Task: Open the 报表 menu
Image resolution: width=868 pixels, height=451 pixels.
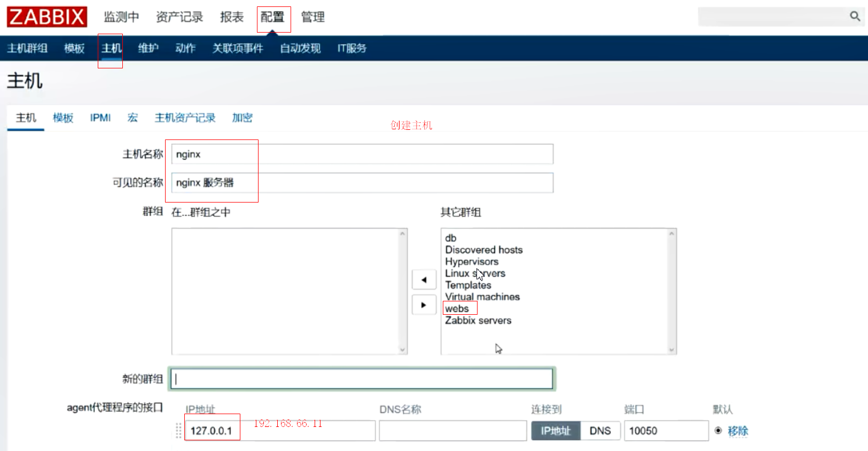Action: (232, 17)
